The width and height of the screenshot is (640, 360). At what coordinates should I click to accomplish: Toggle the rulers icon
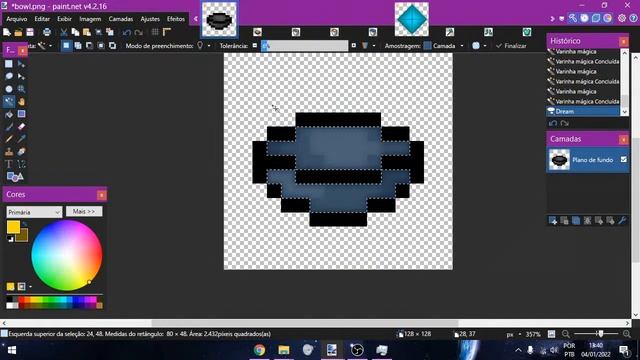167,32
